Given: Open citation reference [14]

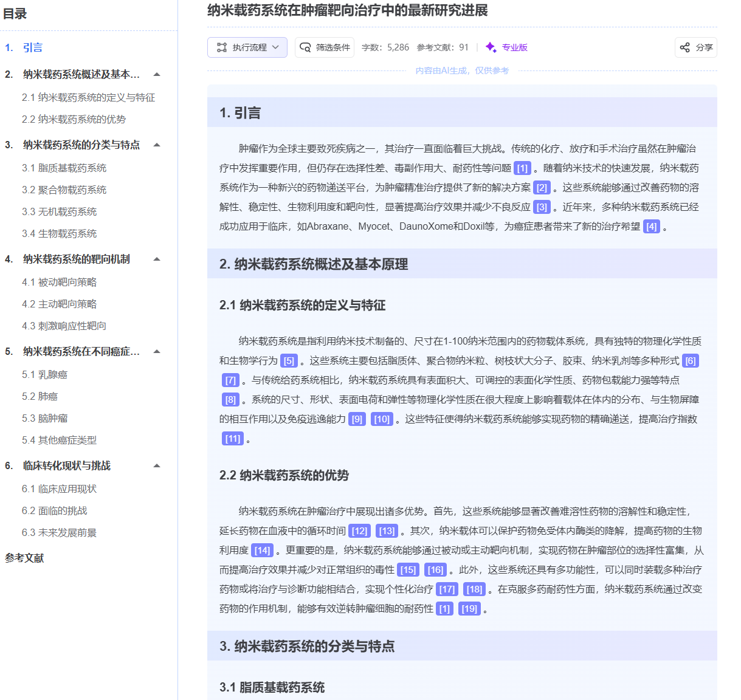Looking at the screenshot, I should tap(262, 551).
